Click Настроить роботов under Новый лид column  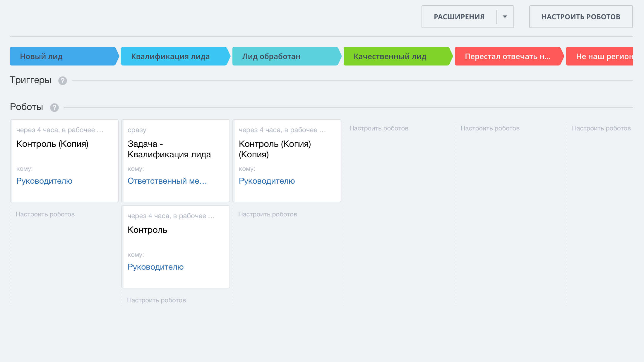[45, 214]
